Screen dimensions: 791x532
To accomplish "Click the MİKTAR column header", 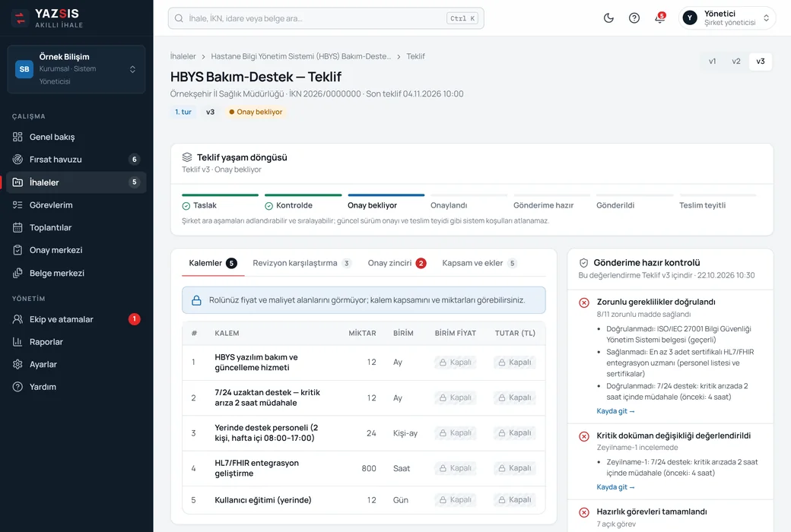I will click(x=362, y=334).
